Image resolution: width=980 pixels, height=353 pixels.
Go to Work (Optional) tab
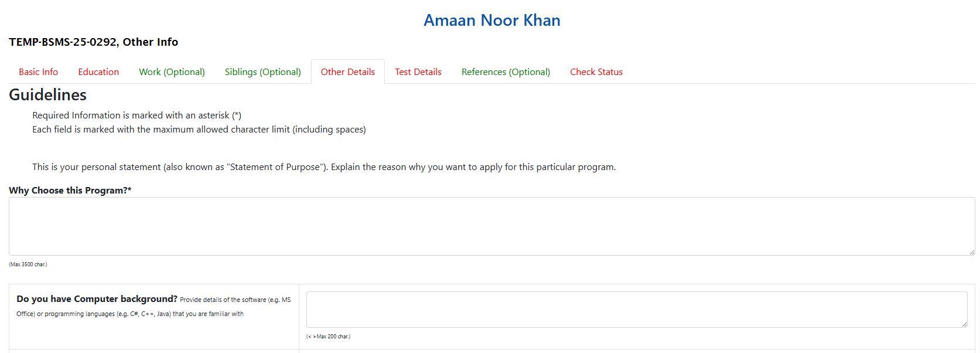click(172, 72)
